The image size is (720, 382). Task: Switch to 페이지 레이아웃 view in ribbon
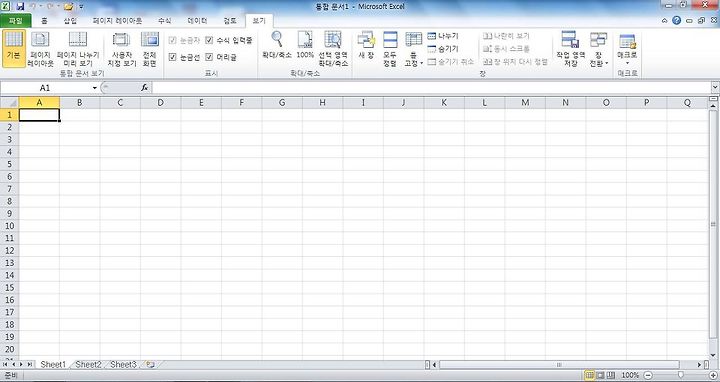tap(40, 48)
